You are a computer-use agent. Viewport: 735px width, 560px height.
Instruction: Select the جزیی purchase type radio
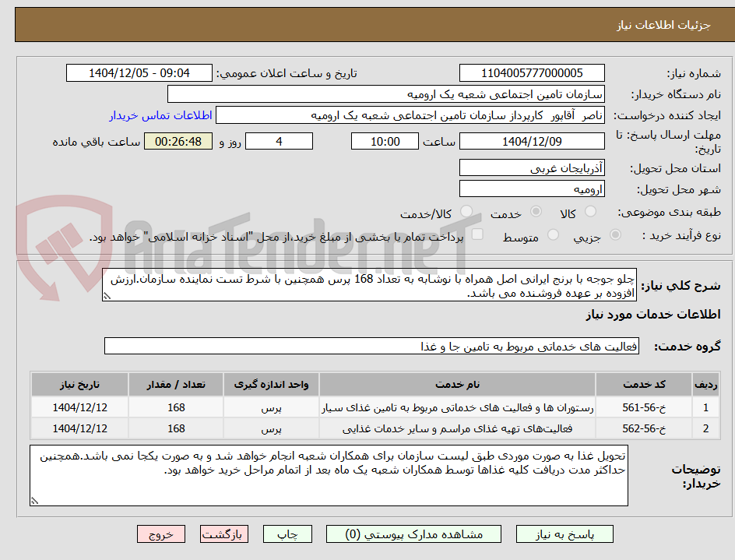(x=615, y=234)
